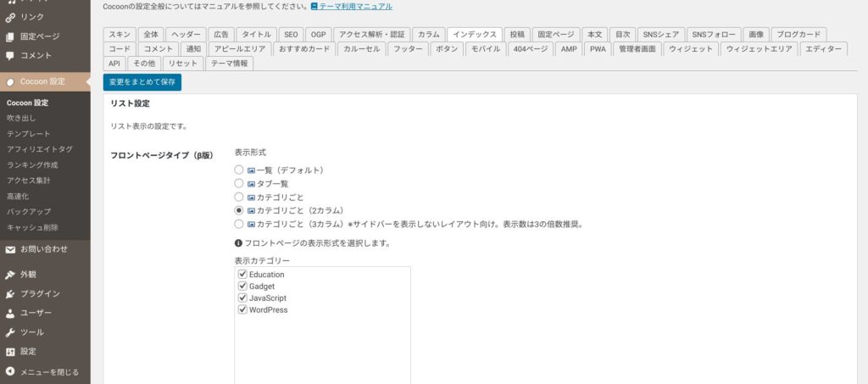Click the メニューを閉じる collapse arrow icon
This screenshot has height=384, width=868.
[x=10, y=372]
